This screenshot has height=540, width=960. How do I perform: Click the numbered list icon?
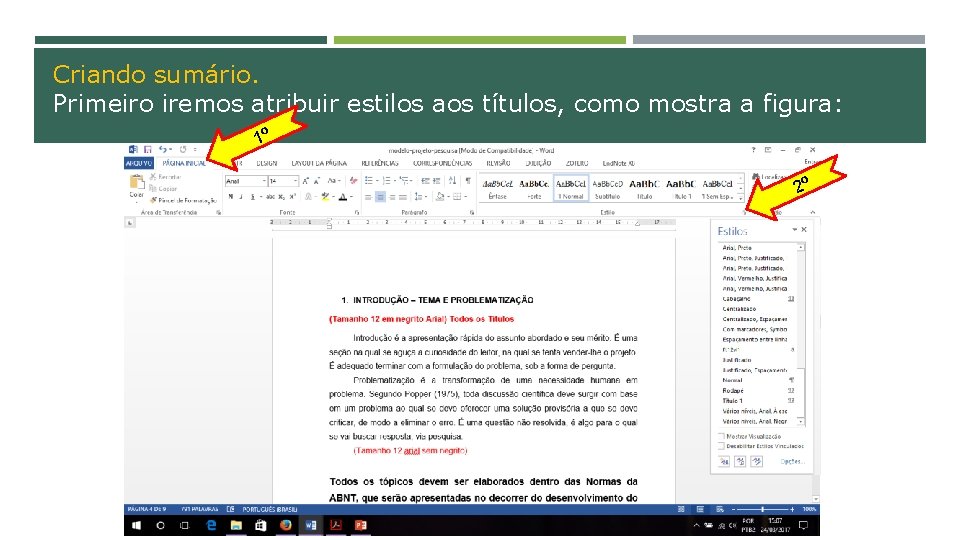click(386, 181)
